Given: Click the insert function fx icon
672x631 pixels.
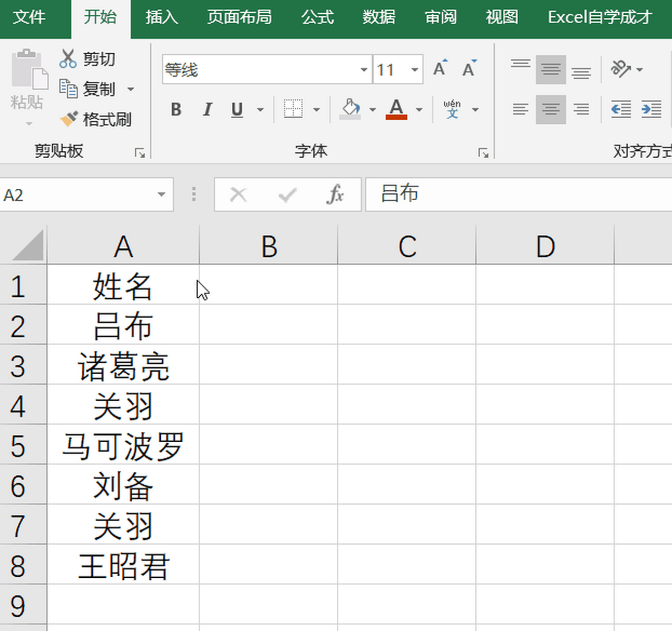Looking at the screenshot, I should 335,195.
